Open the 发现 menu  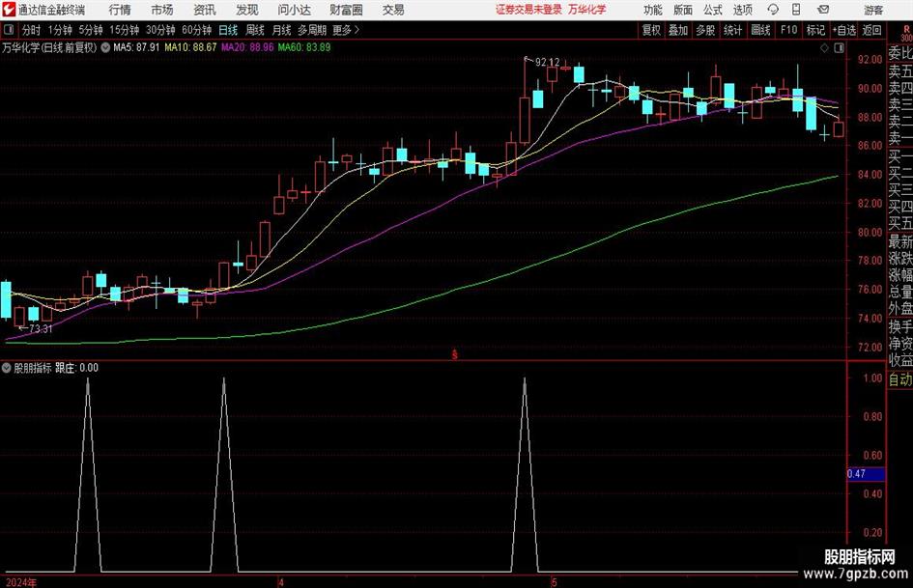(247, 10)
